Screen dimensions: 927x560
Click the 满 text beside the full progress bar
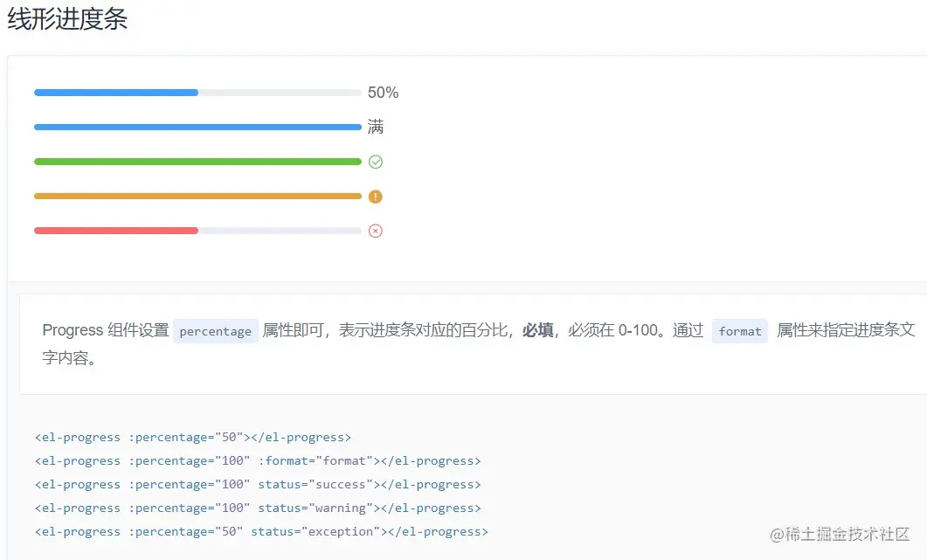(377, 127)
